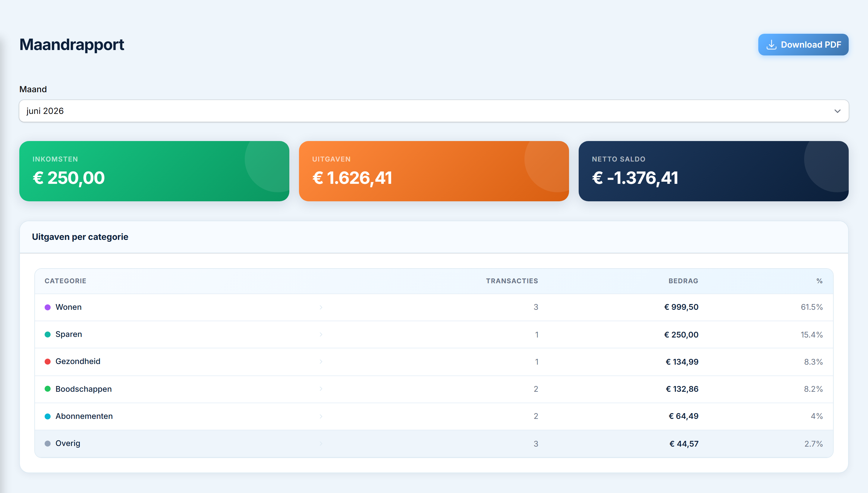Click the Transacties column header

[512, 281]
